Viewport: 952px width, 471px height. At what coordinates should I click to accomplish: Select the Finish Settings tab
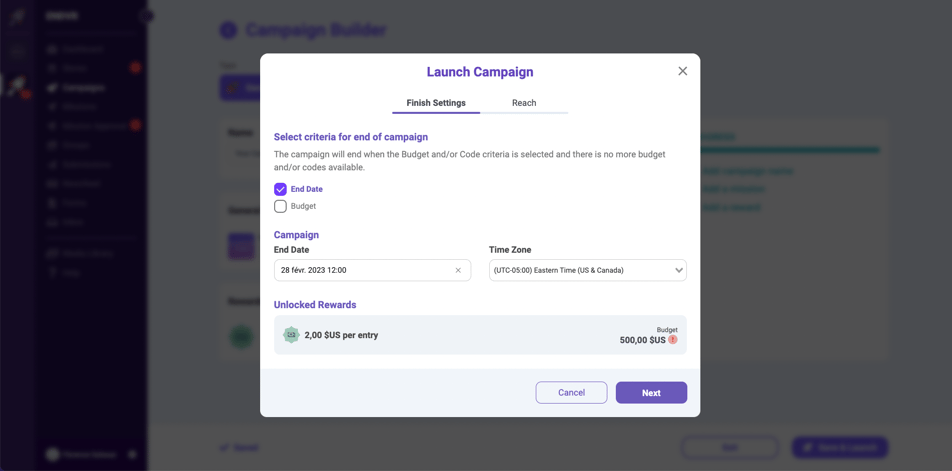[436, 103]
